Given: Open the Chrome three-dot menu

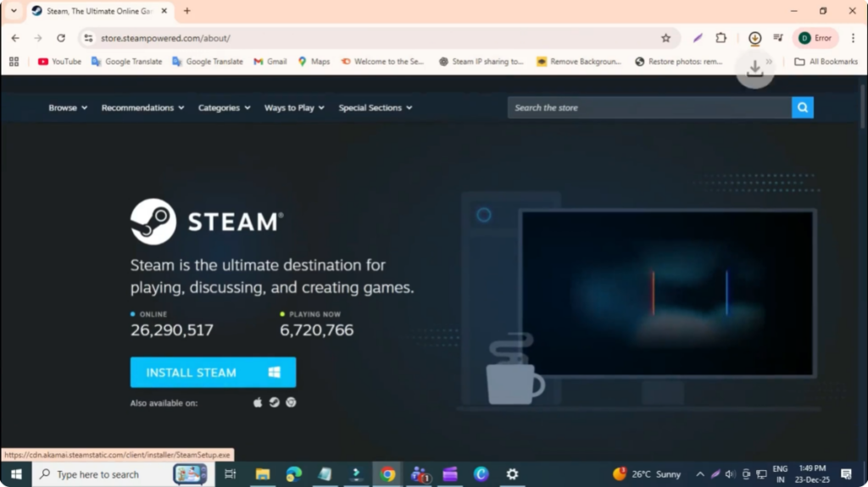Looking at the screenshot, I should pyautogui.click(x=853, y=38).
